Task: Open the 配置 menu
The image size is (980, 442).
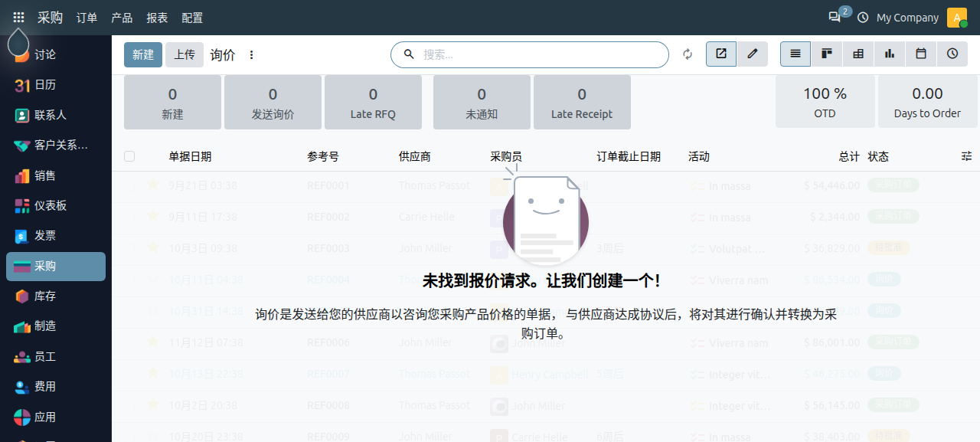Action: [192, 18]
